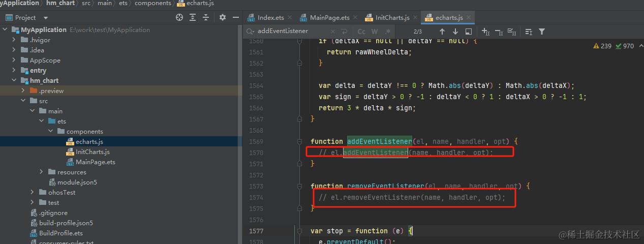Close the echarts.js tab
644x244 pixels.
(469, 18)
